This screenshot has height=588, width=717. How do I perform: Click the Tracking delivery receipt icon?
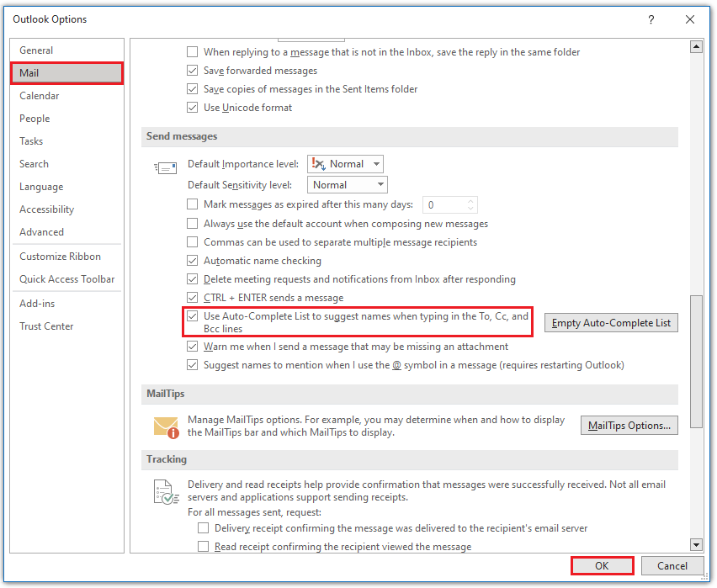tap(167, 492)
